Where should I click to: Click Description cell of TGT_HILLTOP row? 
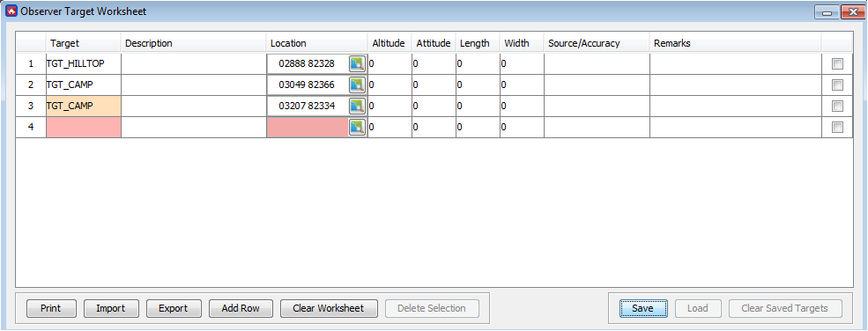pyautogui.click(x=193, y=64)
